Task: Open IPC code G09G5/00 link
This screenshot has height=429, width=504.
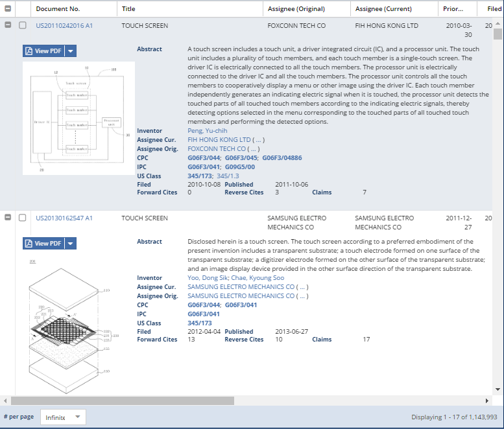Action: (240, 167)
